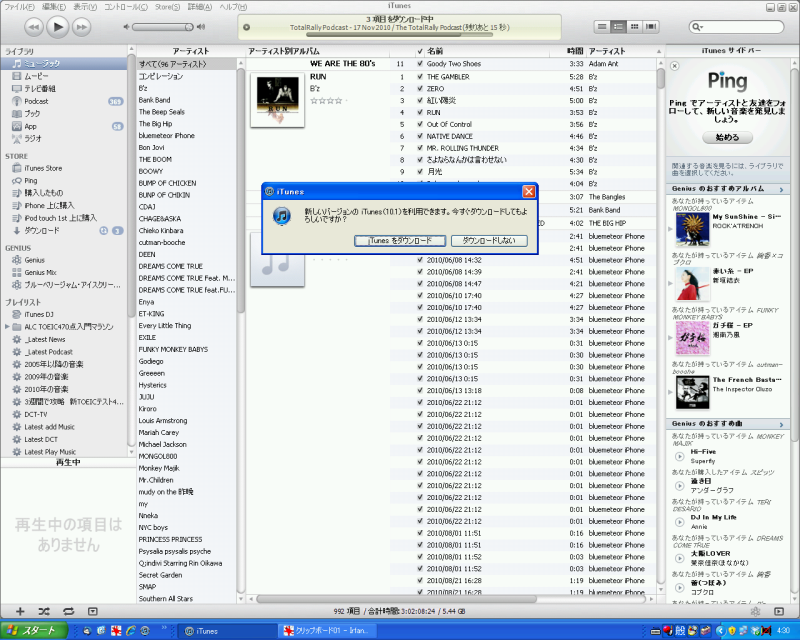The image size is (800, 640).
Task: Toggle repeat icon at bottom left
Action: click(68, 611)
